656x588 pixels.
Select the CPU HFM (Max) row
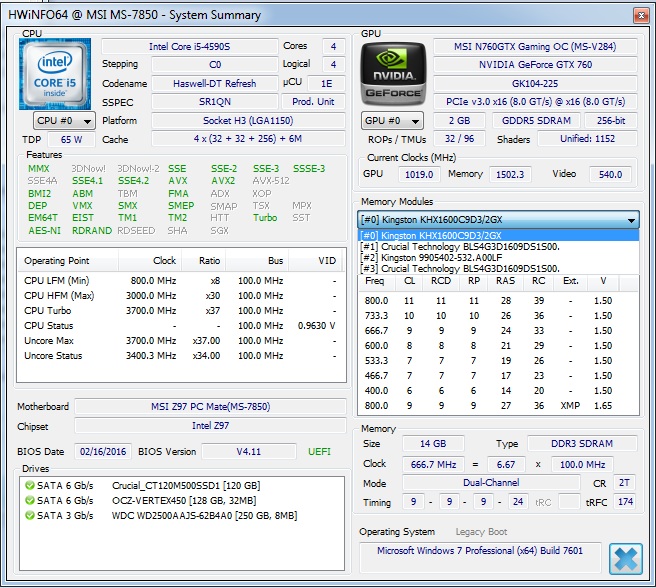[180, 295]
